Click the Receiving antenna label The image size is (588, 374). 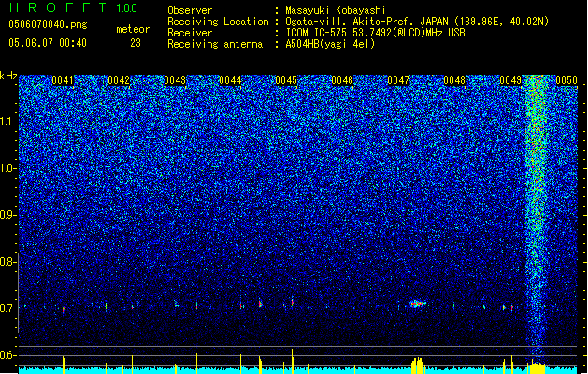click(x=215, y=44)
